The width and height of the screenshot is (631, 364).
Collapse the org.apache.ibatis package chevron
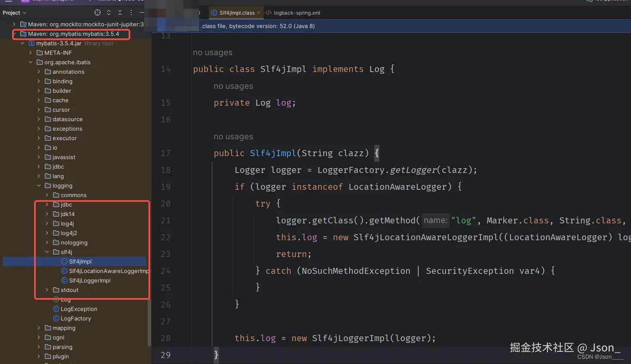click(31, 62)
